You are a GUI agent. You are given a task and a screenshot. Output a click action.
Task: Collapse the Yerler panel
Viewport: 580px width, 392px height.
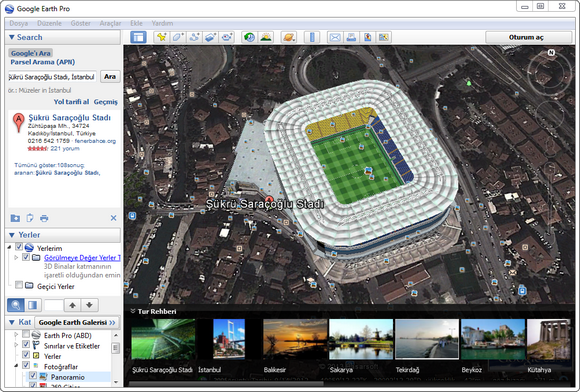coord(12,235)
